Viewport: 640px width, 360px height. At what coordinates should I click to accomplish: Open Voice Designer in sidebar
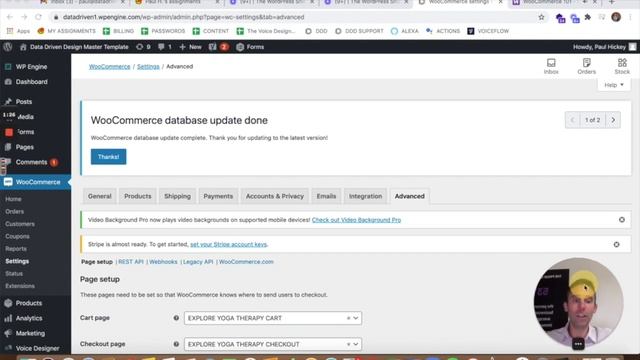pyautogui.click(x=37, y=348)
